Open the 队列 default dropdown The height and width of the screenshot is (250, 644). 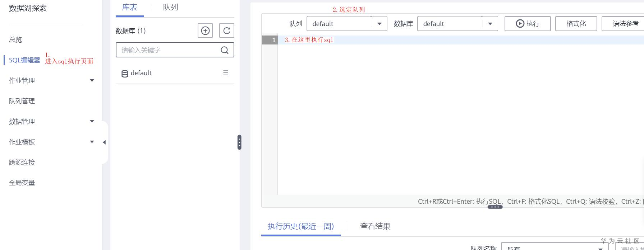click(x=347, y=24)
